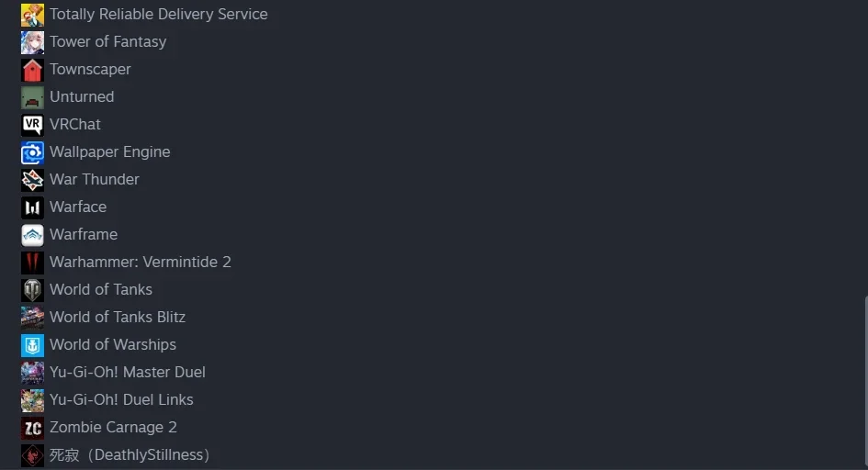The height and width of the screenshot is (470, 868).
Task: Open Yu-Gi-Oh! Master Duel entry
Action: [128, 372]
